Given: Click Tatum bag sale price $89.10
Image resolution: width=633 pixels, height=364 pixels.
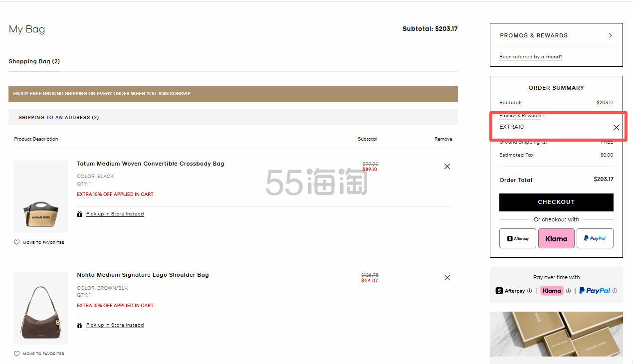Looking at the screenshot, I should coord(370,170).
